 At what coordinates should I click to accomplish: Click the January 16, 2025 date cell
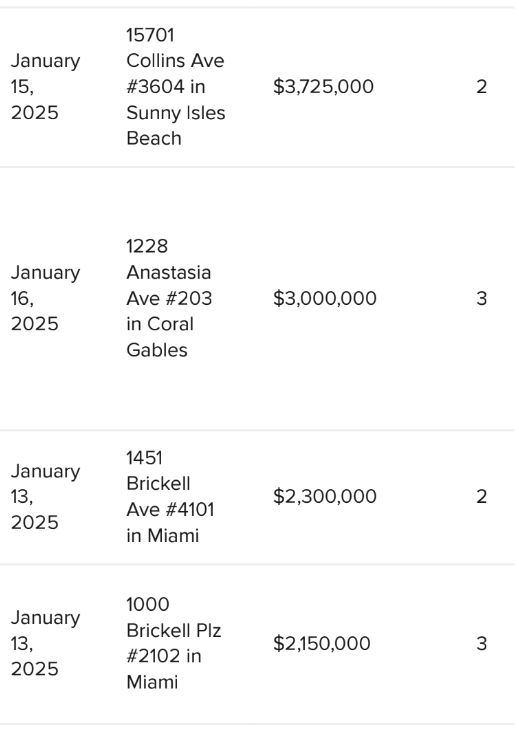46,298
